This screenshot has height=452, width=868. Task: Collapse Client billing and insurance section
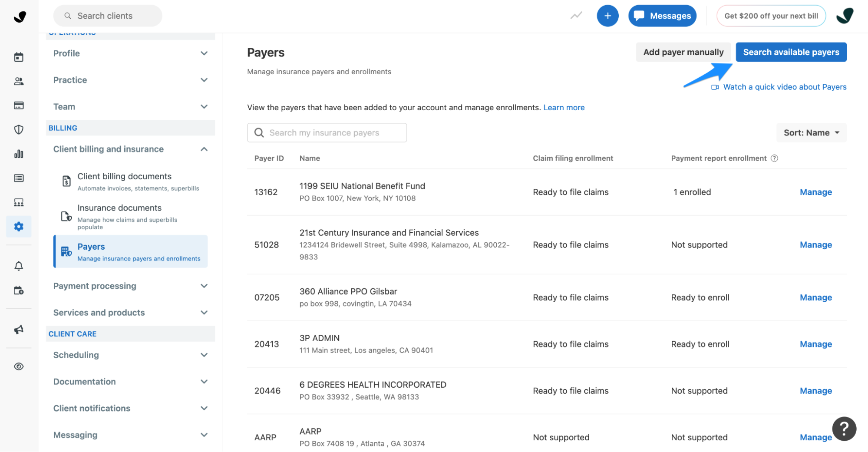coord(130,149)
